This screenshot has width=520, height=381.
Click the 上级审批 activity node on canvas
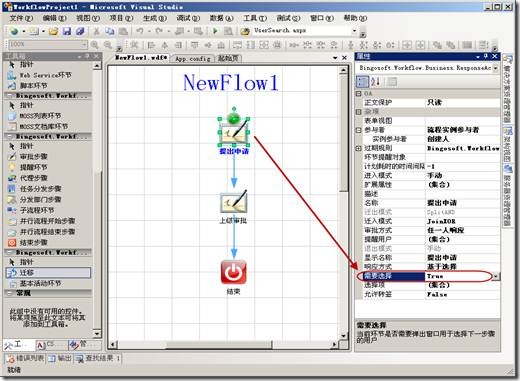pos(234,202)
